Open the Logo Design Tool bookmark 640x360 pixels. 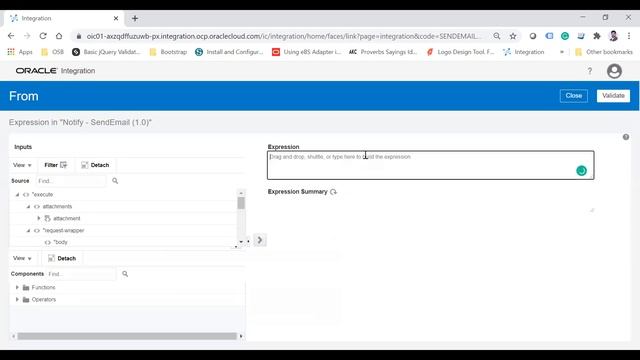[460, 52]
